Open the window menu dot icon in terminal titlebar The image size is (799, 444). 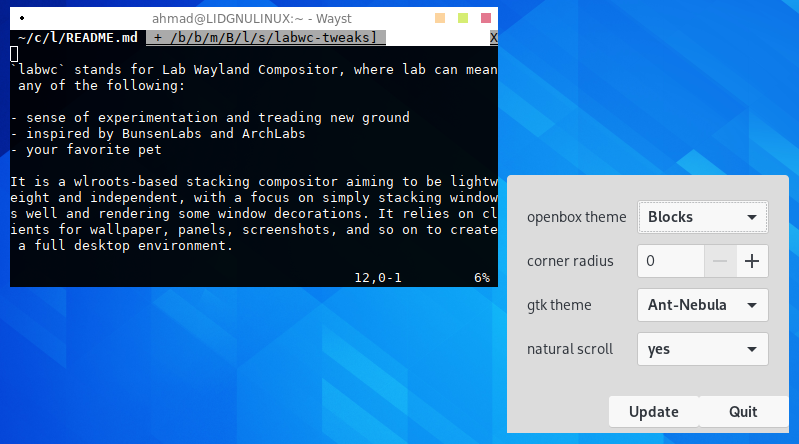tap(22, 18)
